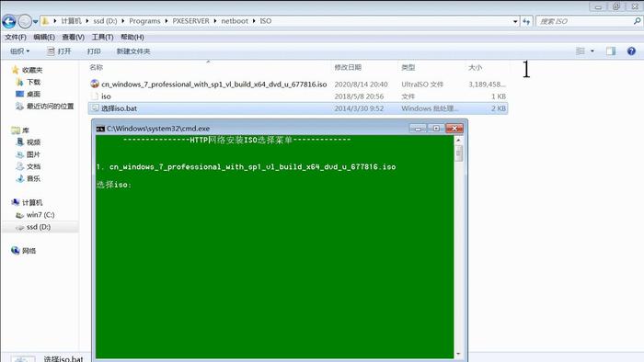The width and height of the screenshot is (644, 362).
Task: Click the batch file icon of 选择iso.bat
Action: tap(95, 107)
